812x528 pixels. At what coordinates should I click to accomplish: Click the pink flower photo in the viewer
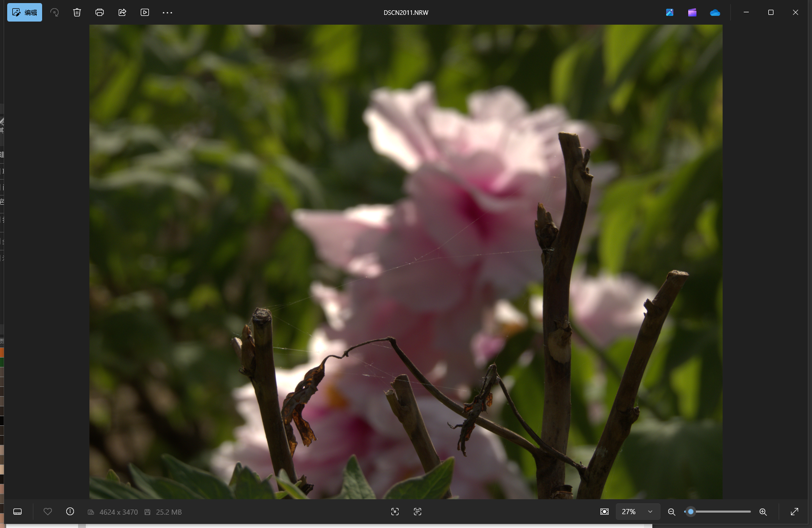[x=406, y=262]
